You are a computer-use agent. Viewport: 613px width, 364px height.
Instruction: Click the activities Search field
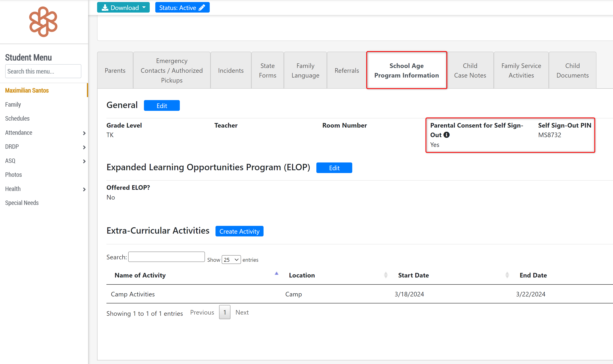point(166,257)
